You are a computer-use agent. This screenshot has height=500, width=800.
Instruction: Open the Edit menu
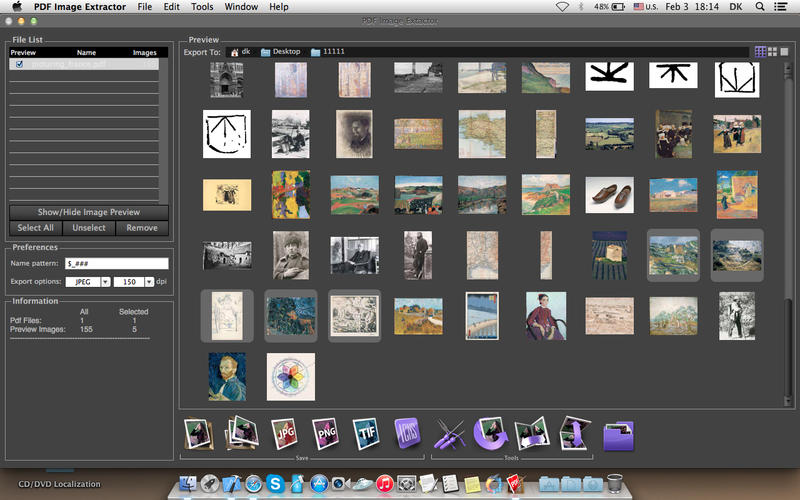click(171, 7)
